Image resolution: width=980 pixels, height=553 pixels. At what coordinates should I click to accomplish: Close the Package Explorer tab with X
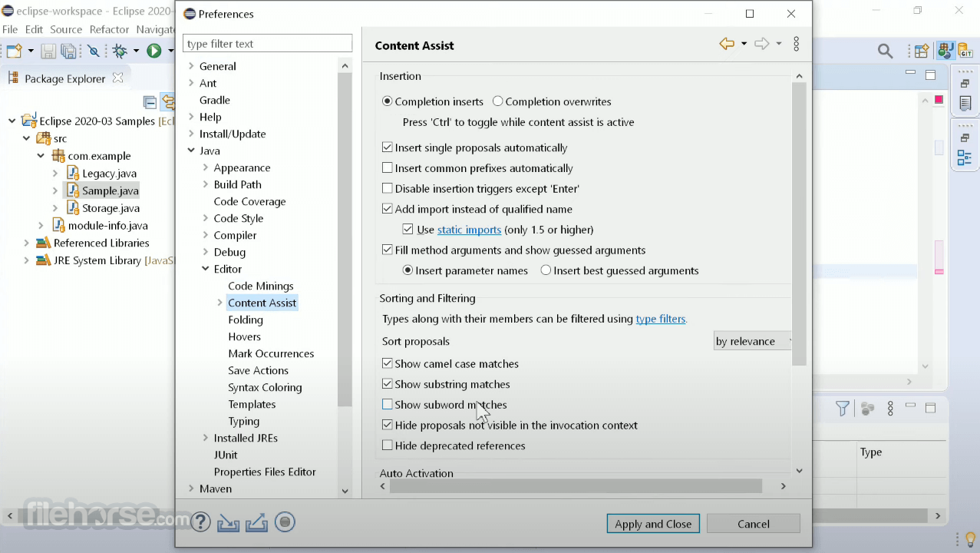coord(117,78)
